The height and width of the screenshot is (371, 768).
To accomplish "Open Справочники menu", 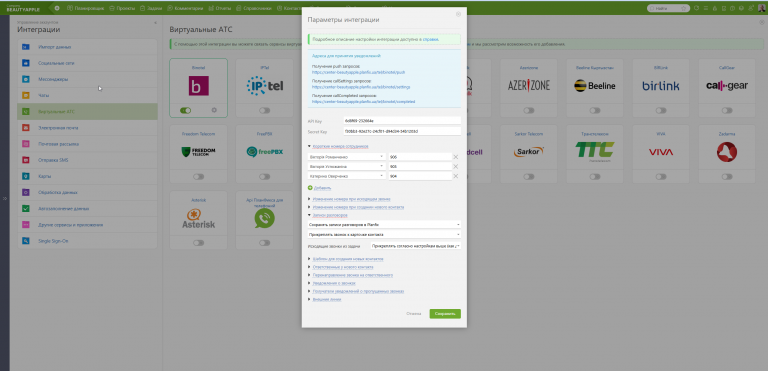I will coord(254,8).
